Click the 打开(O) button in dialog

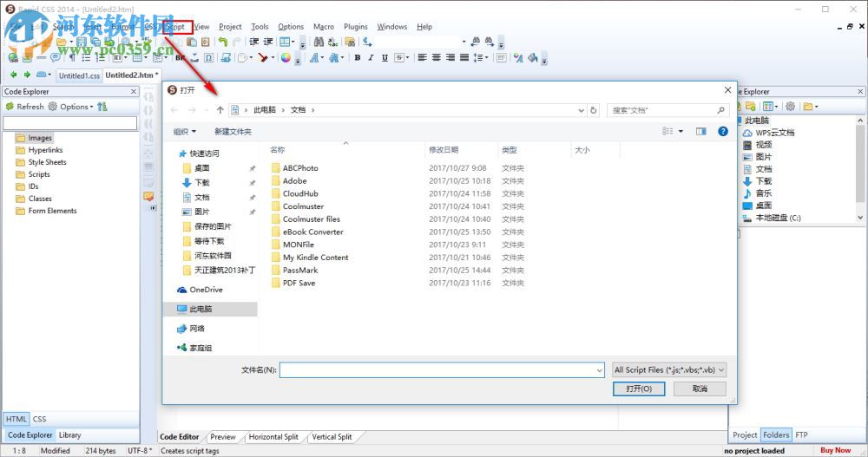pyautogui.click(x=639, y=389)
